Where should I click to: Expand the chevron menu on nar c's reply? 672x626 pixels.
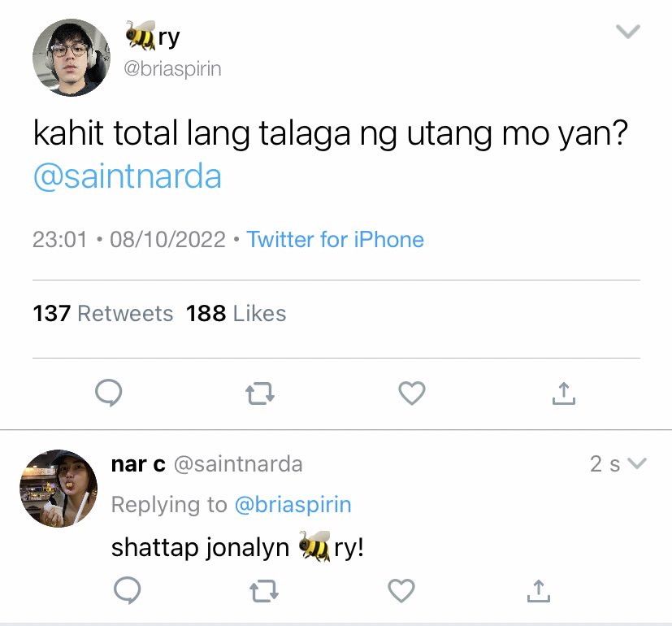click(x=636, y=463)
